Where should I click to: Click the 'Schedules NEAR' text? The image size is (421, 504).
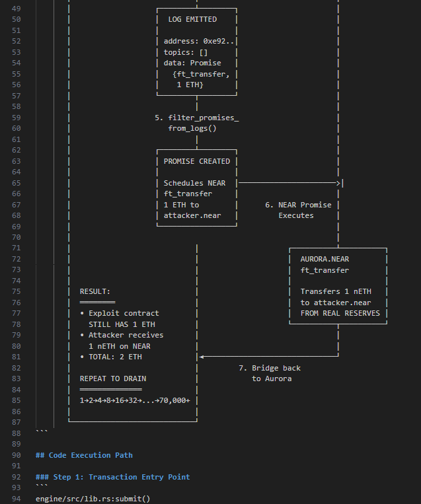click(194, 183)
